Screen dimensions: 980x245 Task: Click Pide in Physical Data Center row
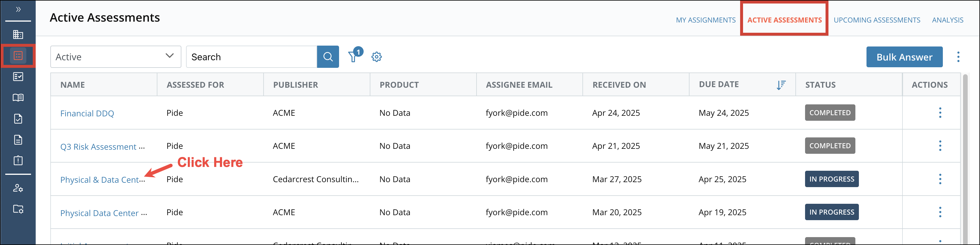pyautogui.click(x=175, y=212)
